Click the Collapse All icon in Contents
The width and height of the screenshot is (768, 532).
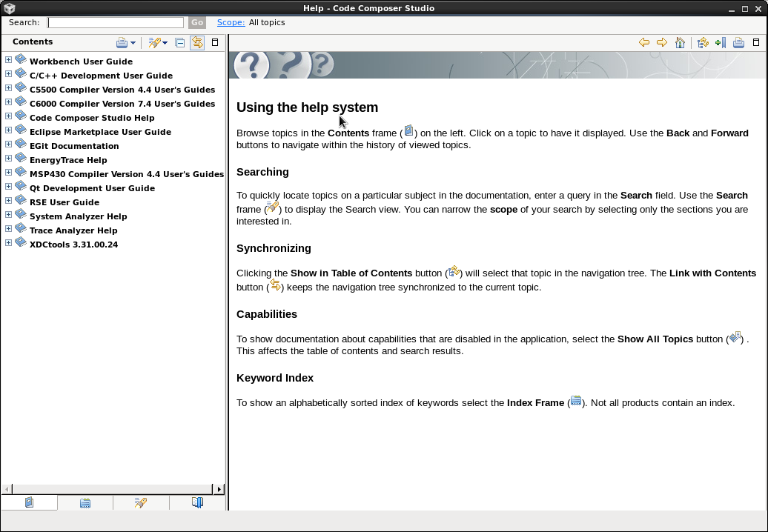(179, 43)
